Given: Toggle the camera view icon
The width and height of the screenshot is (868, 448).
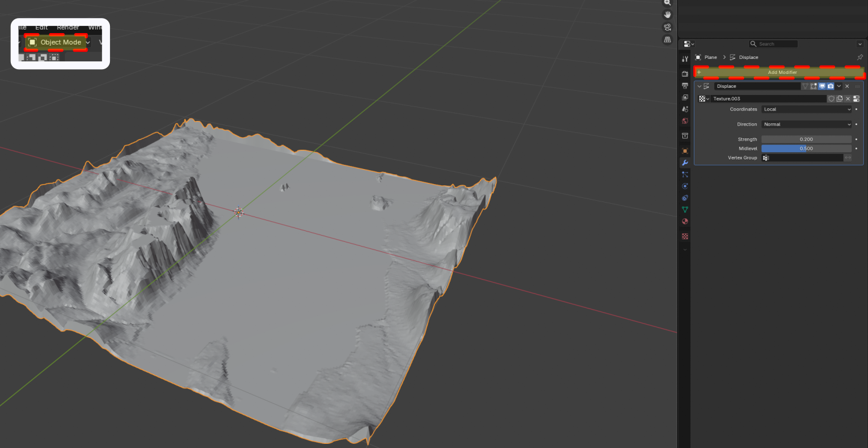Looking at the screenshot, I should pos(667,27).
